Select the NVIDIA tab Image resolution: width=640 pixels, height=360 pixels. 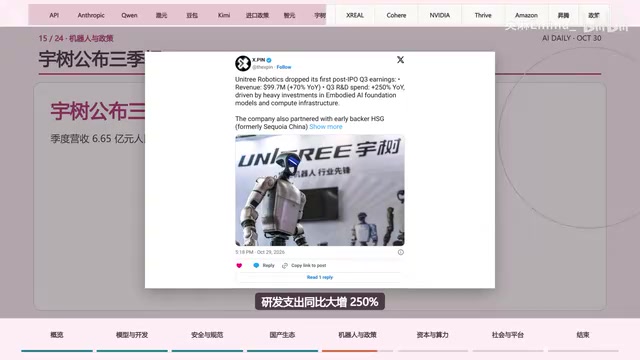point(440,15)
